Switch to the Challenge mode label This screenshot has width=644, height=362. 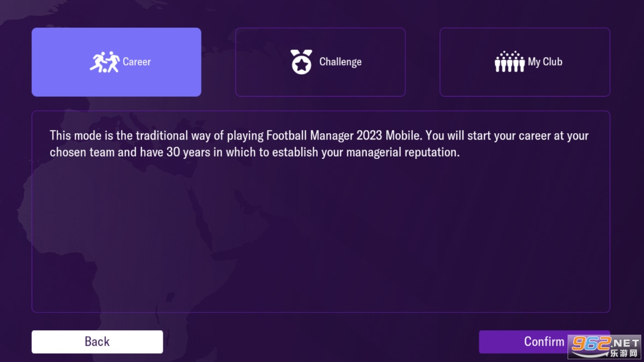click(340, 62)
